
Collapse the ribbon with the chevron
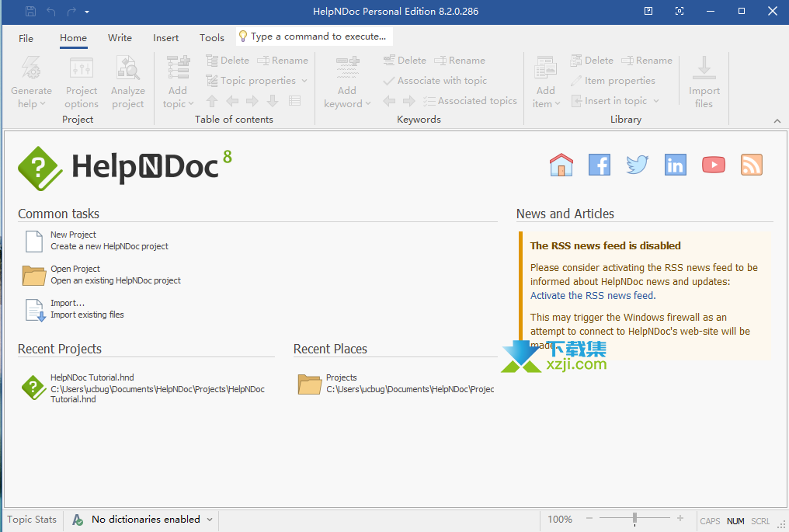pos(777,121)
